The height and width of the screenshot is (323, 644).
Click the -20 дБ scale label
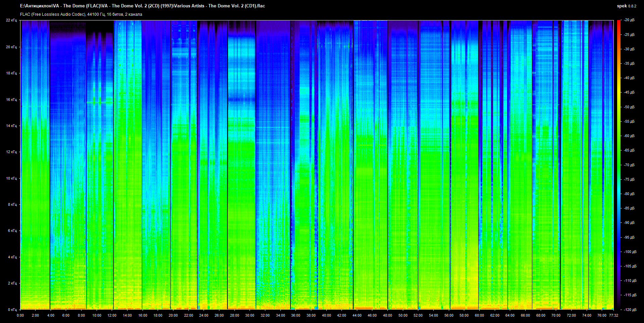(x=629, y=20)
